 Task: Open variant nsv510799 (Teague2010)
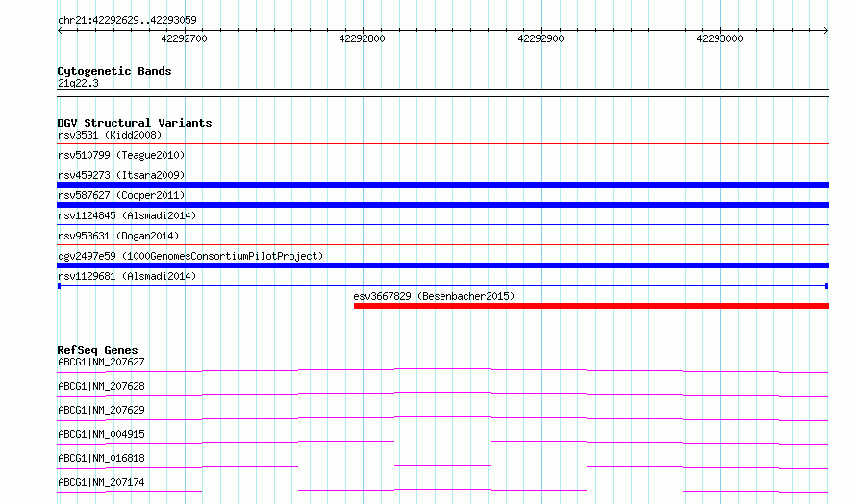click(x=121, y=155)
